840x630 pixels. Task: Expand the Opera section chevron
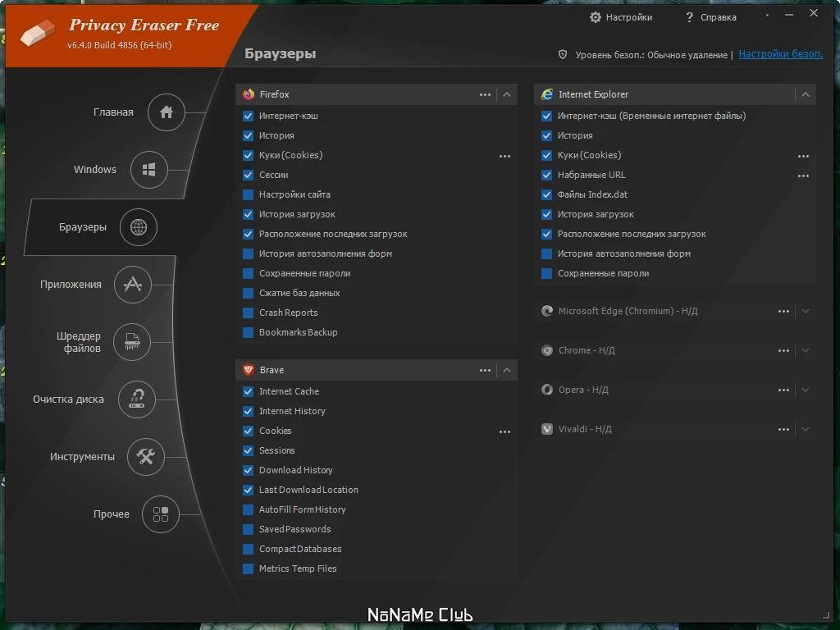tap(806, 390)
